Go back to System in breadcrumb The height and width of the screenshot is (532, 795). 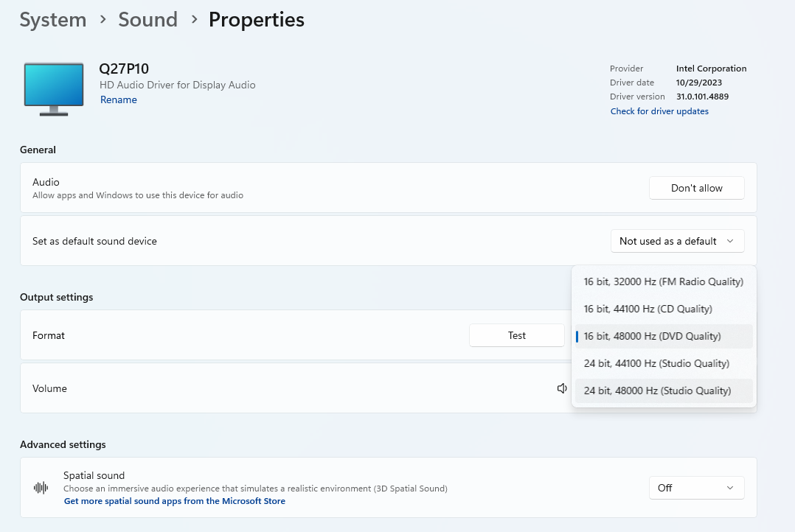(x=53, y=20)
